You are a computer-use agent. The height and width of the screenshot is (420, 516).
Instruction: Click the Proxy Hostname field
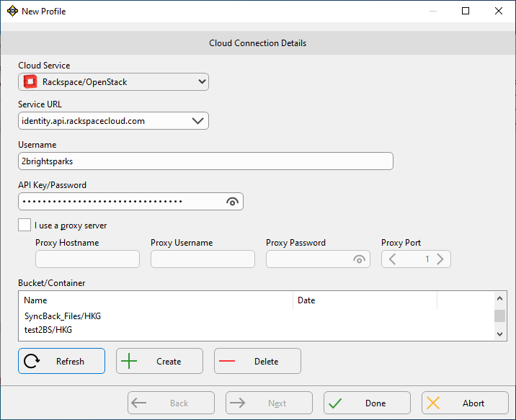87,259
